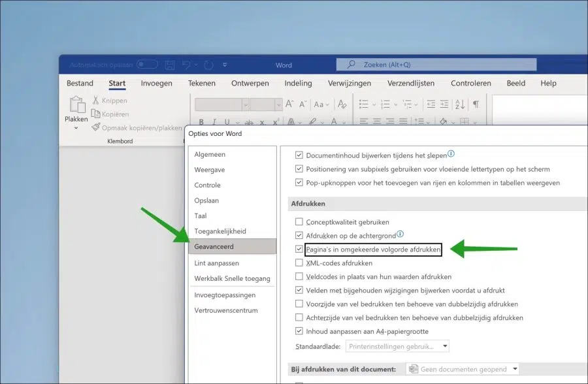
Task: Click the Redo circular arrow icon
Action: click(208, 65)
